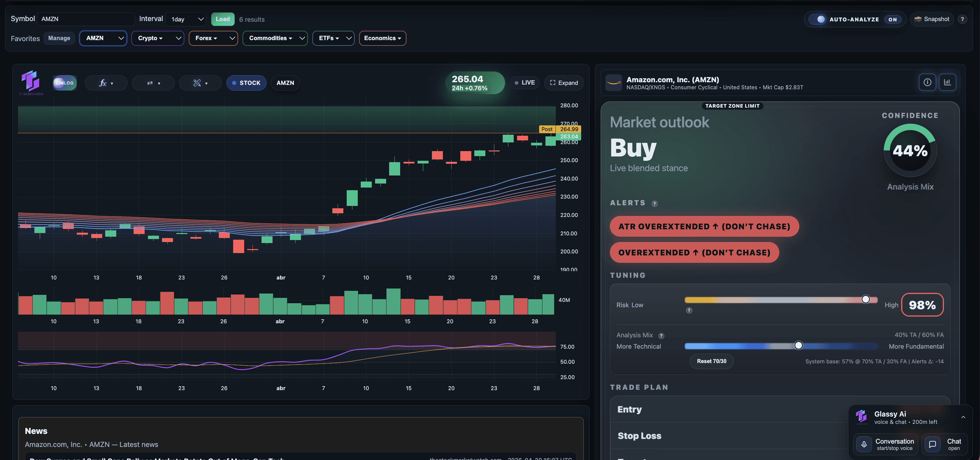Click the 280.00 price axis label
The image size is (980, 460).
(x=569, y=106)
